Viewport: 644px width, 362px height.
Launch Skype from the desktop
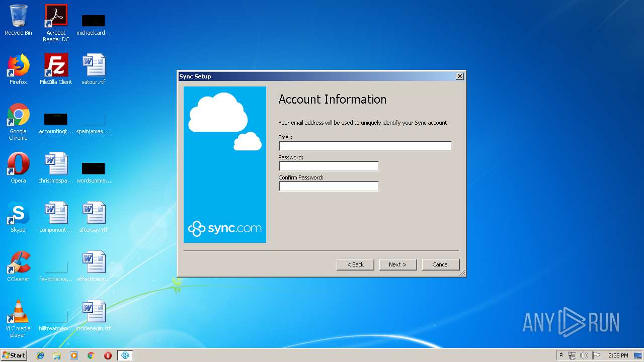pyautogui.click(x=18, y=217)
